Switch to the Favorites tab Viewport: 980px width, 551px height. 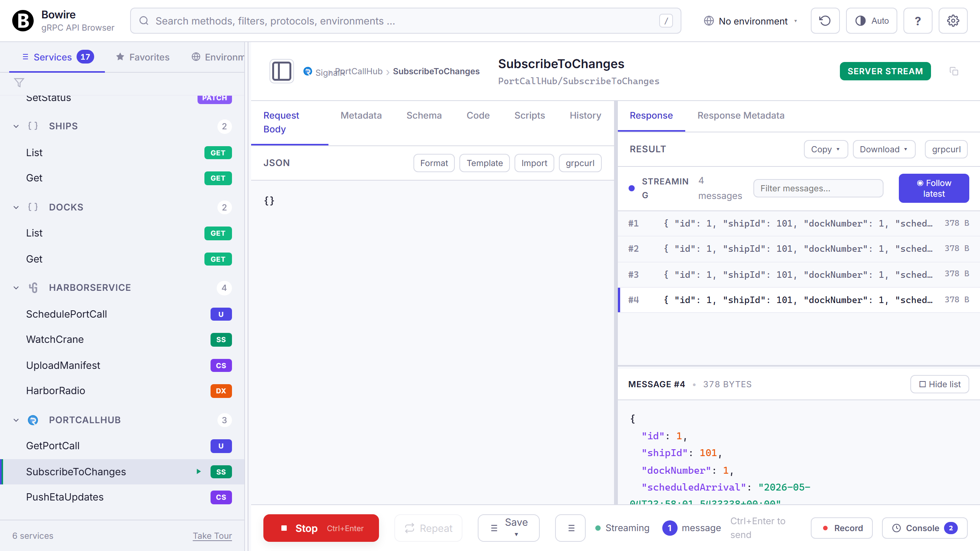point(142,57)
